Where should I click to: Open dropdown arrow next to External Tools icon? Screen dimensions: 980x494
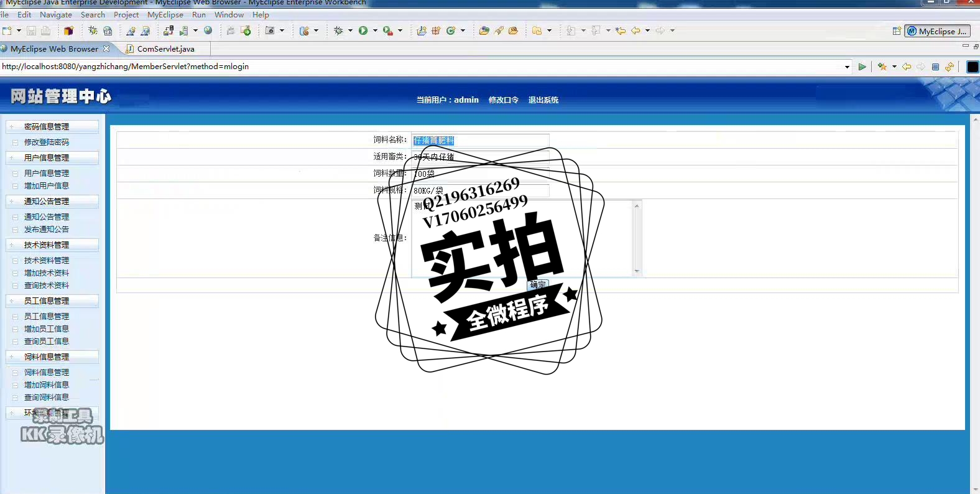400,30
